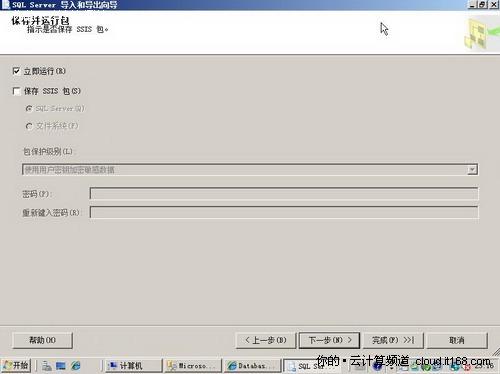Proceed with 下一步 button
Viewport: 500px width, 374px height.
[x=329, y=340]
